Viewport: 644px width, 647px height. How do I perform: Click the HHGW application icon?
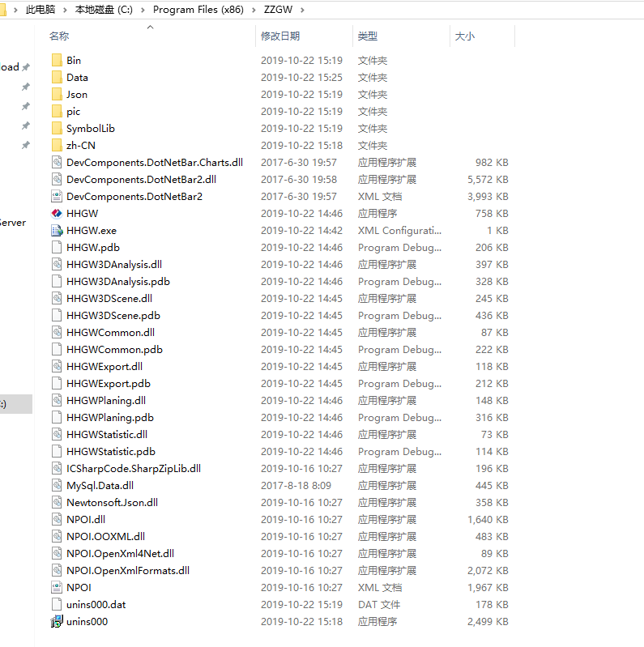(57, 213)
